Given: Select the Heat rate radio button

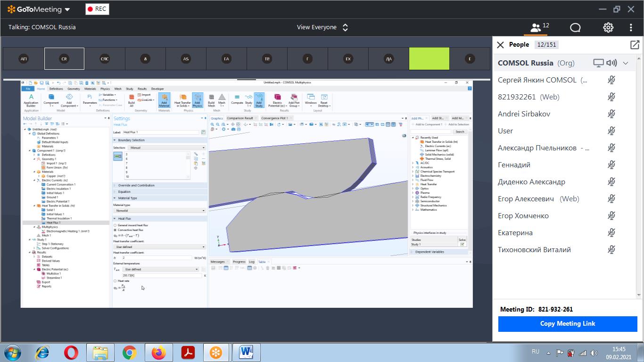Looking at the screenshot, I should pos(116,281).
